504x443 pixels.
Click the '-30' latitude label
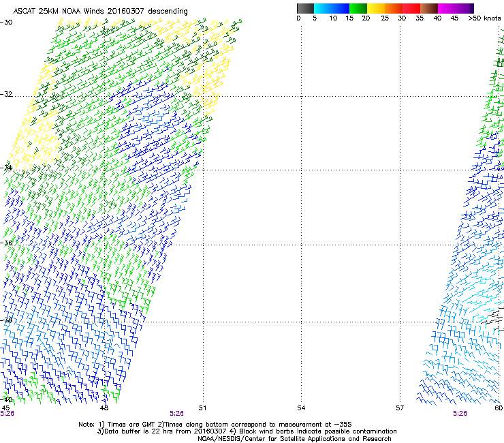pos(6,22)
